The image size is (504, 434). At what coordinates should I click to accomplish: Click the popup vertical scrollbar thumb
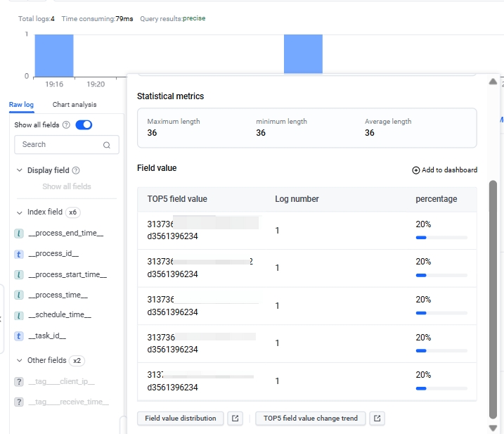click(493, 300)
